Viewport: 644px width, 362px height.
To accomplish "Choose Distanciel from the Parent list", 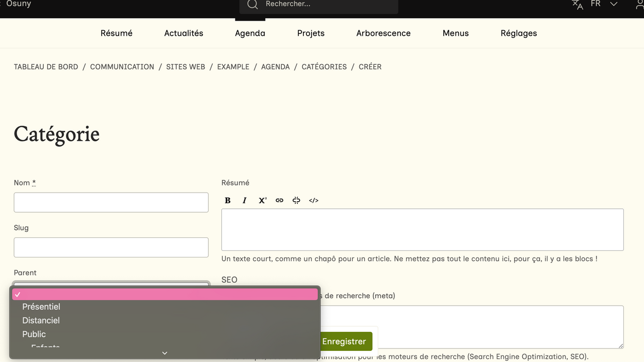I will tap(41, 320).
